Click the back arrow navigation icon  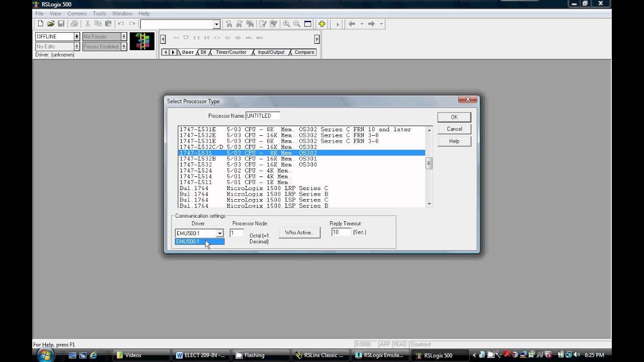pos(352,24)
